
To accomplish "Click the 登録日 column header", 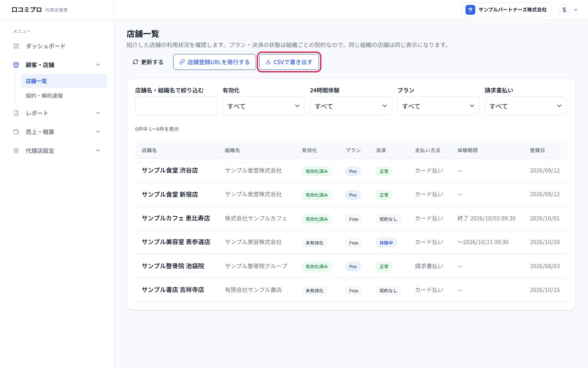I will (537, 150).
